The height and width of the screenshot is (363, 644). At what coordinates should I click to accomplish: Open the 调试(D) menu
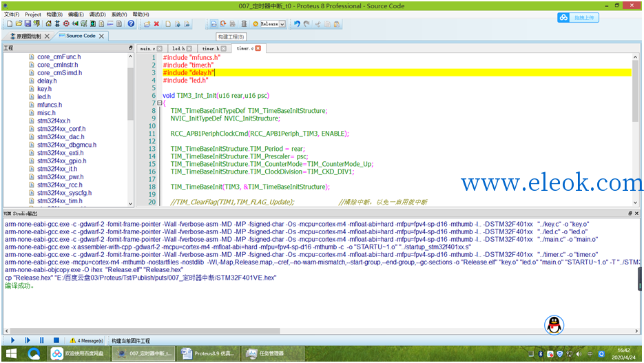click(x=97, y=14)
